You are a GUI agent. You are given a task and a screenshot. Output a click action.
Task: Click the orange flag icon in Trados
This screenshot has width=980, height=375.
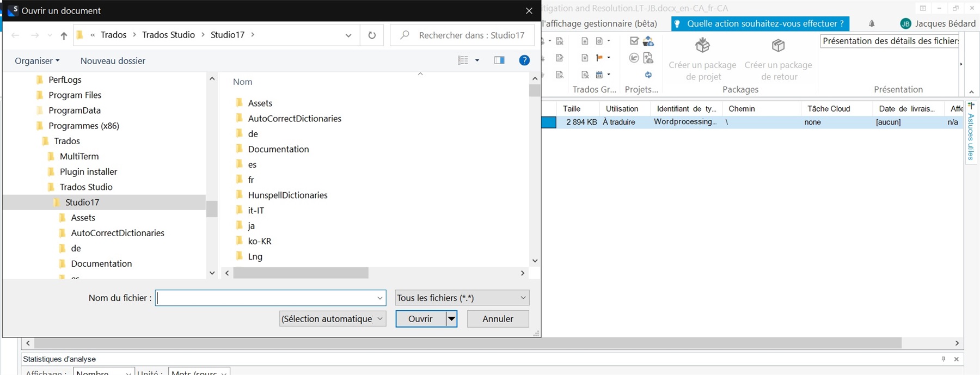pos(599,58)
